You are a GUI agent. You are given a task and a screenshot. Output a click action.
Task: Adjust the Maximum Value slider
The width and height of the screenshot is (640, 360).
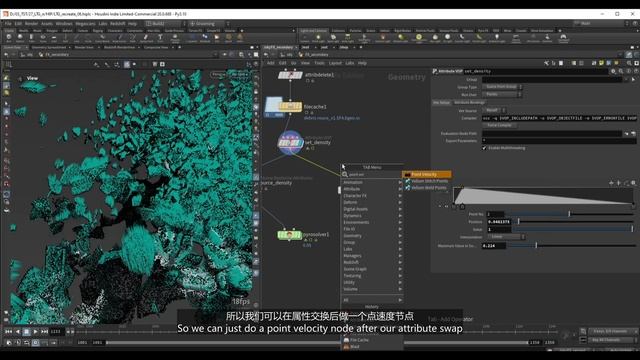pyautogui.click(x=572, y=246)
